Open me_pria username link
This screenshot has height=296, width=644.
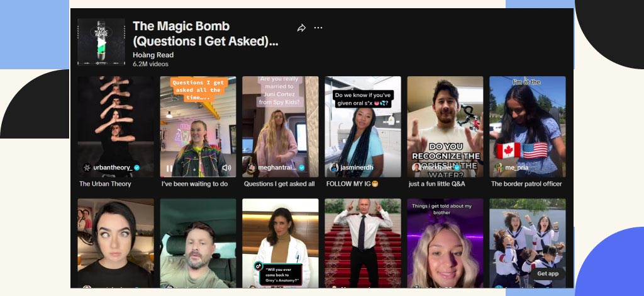click(517, 168)
